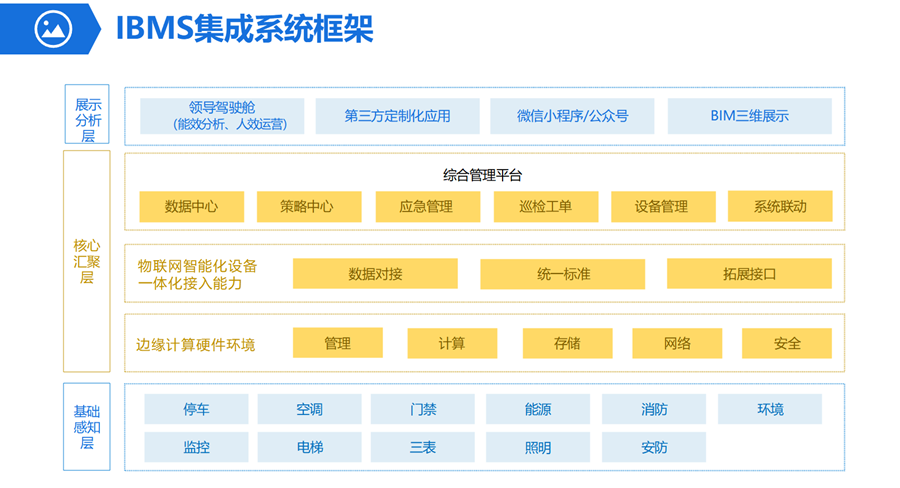Select the 应急管理 block
900x488 pixels.
tap(428, 207)
